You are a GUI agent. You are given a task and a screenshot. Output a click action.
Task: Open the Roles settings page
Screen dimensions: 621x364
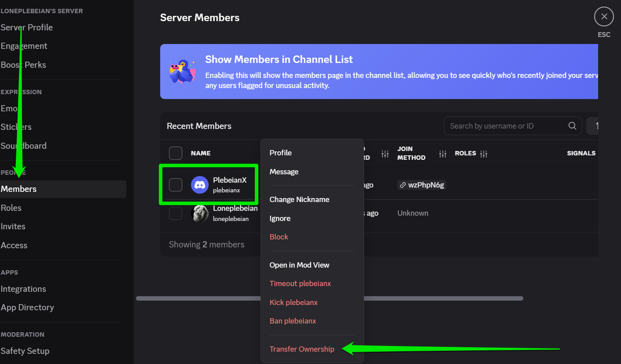(11, 208)
